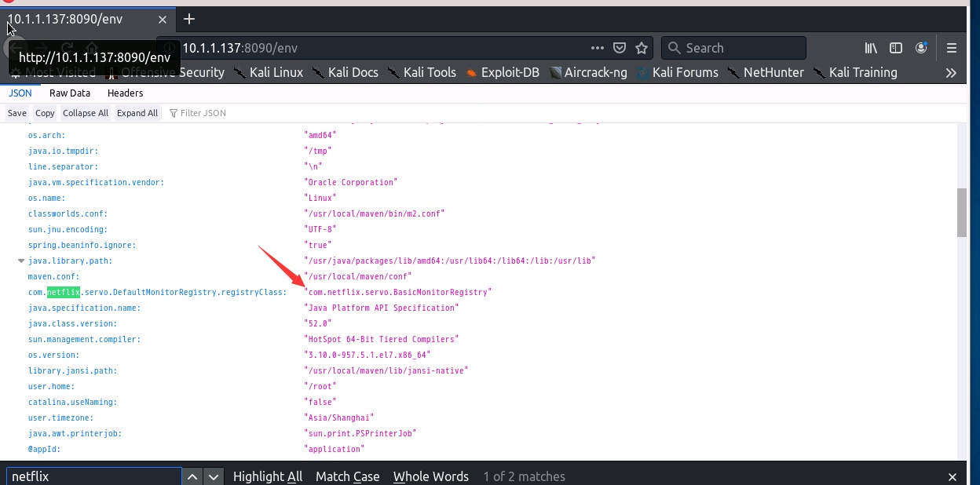Screen dimensions: 980x485
Task: Click the Copy button
Action: (x=45, y=113)
